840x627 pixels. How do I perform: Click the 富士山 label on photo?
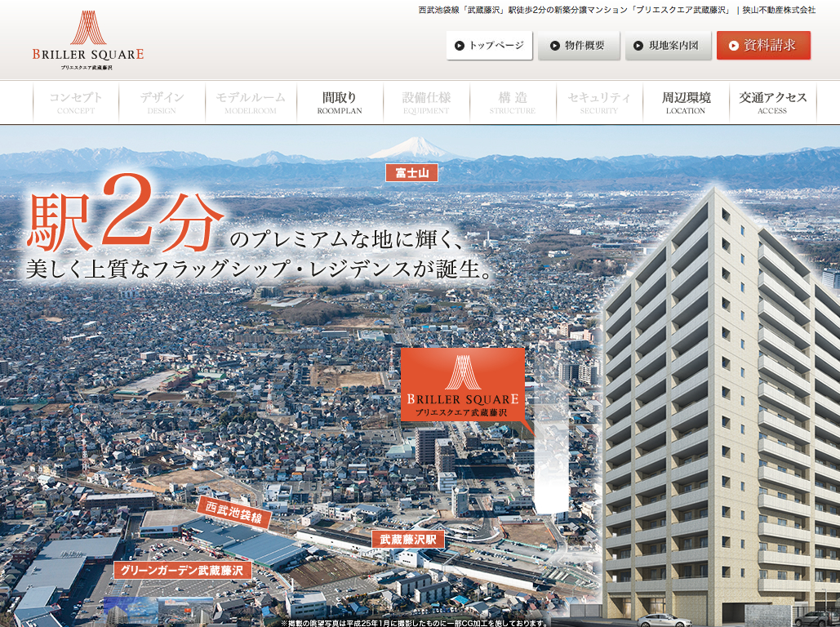[411, 173]
